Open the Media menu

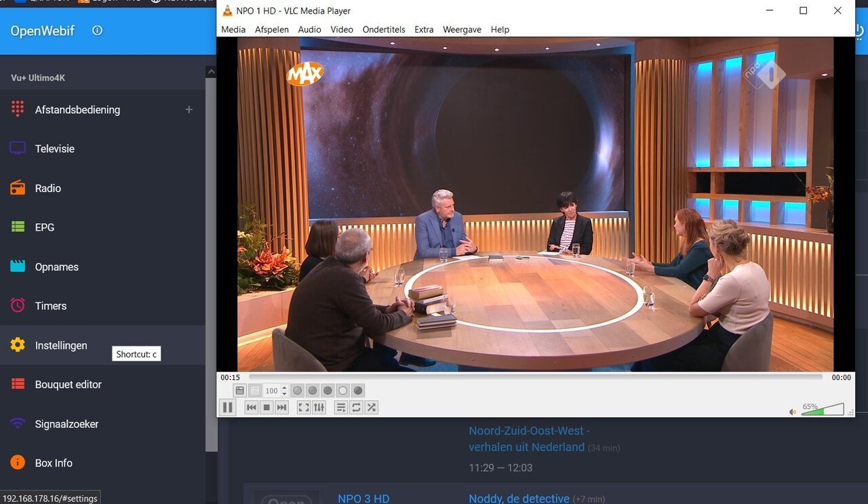pos(233,29)
